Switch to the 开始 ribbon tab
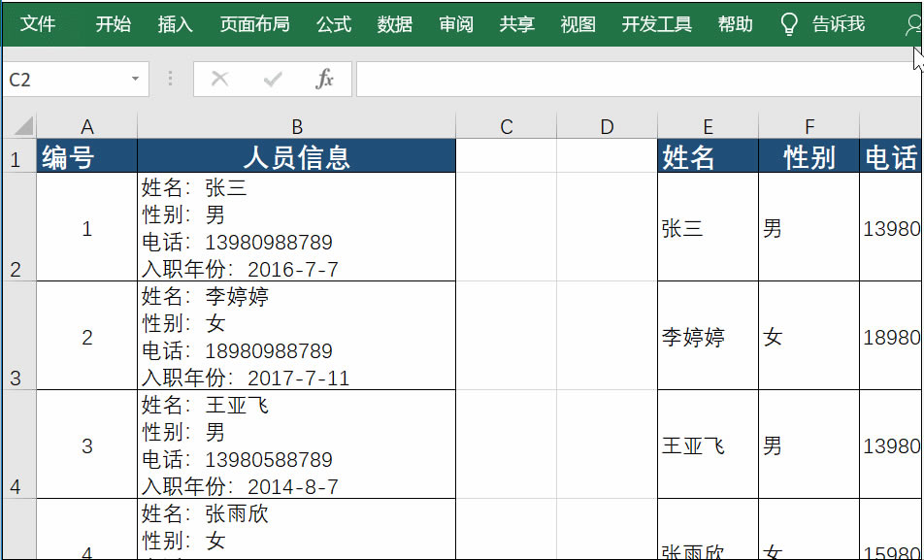Screen dimensions: 924x560 113,26
